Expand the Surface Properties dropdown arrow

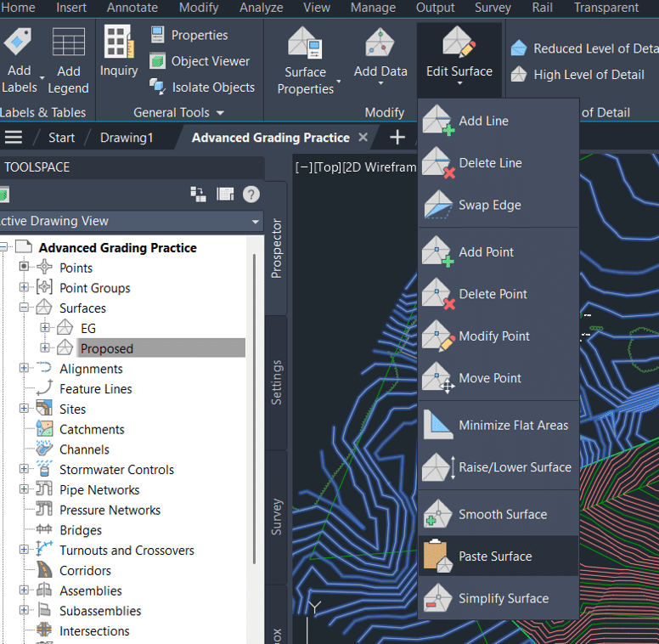point(338,81)
